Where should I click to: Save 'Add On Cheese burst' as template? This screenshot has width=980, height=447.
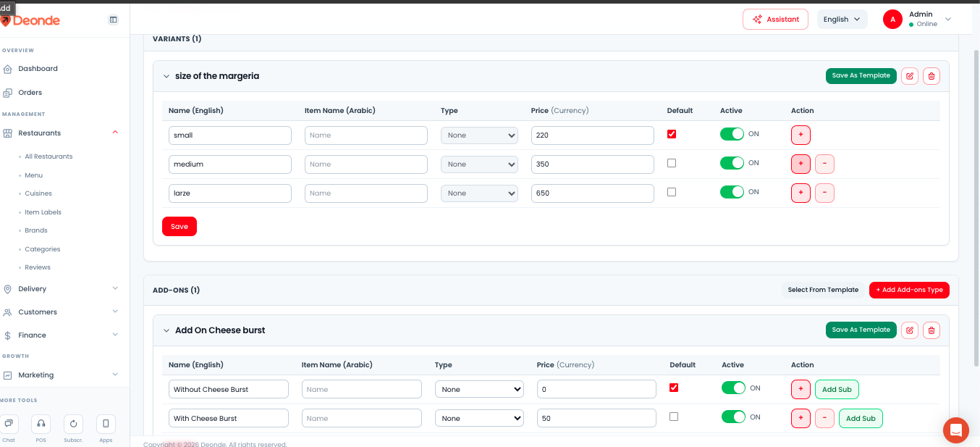point(861,330)
